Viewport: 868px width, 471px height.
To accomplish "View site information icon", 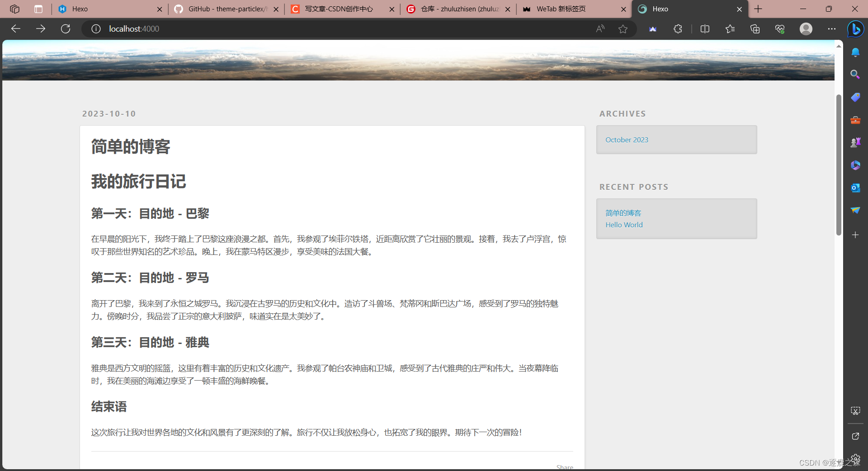I will tap(96, 29).
